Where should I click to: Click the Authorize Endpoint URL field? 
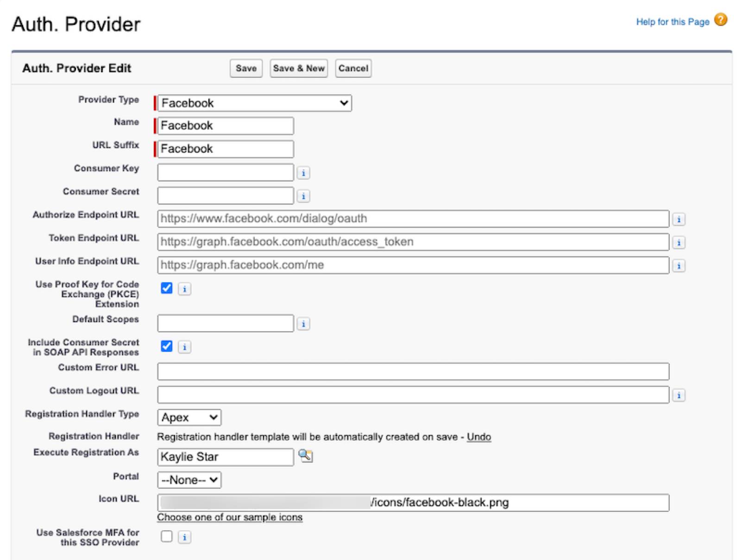click(413, 218)
